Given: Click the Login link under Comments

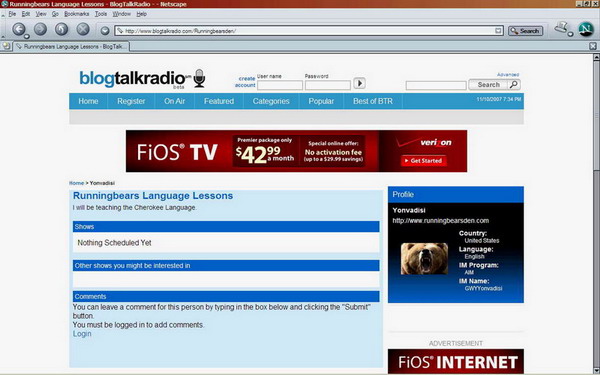Looking at the screenshot, I should (82, 334).
